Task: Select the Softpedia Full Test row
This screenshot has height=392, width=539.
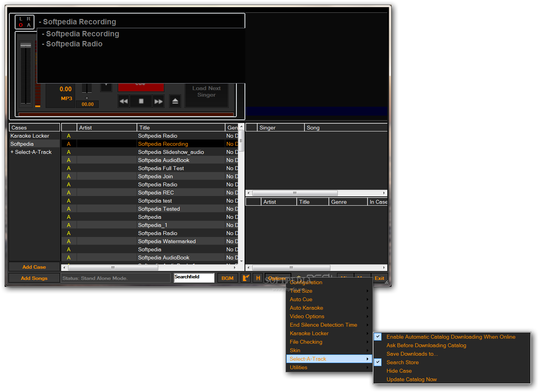Action: pos(150,168)
